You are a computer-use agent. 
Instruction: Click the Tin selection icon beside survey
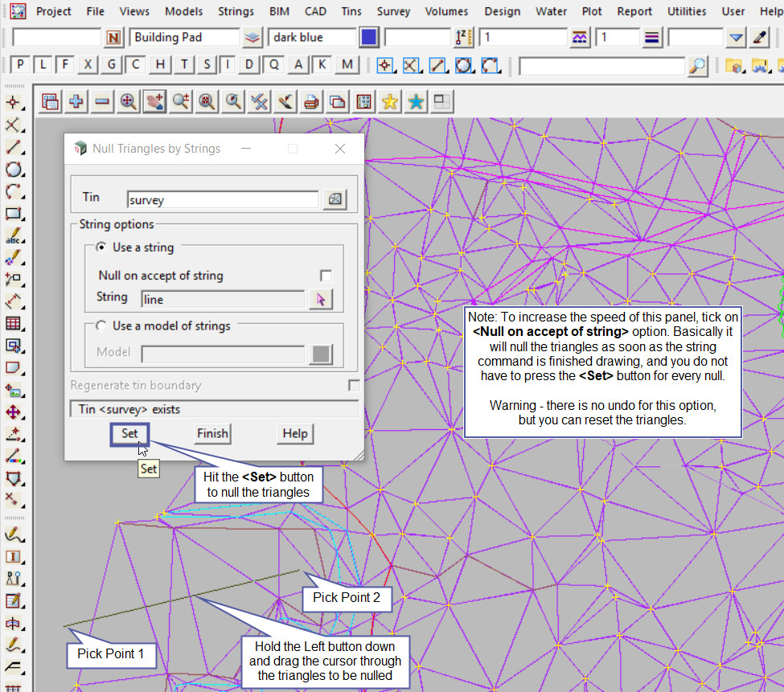[335, 200]
